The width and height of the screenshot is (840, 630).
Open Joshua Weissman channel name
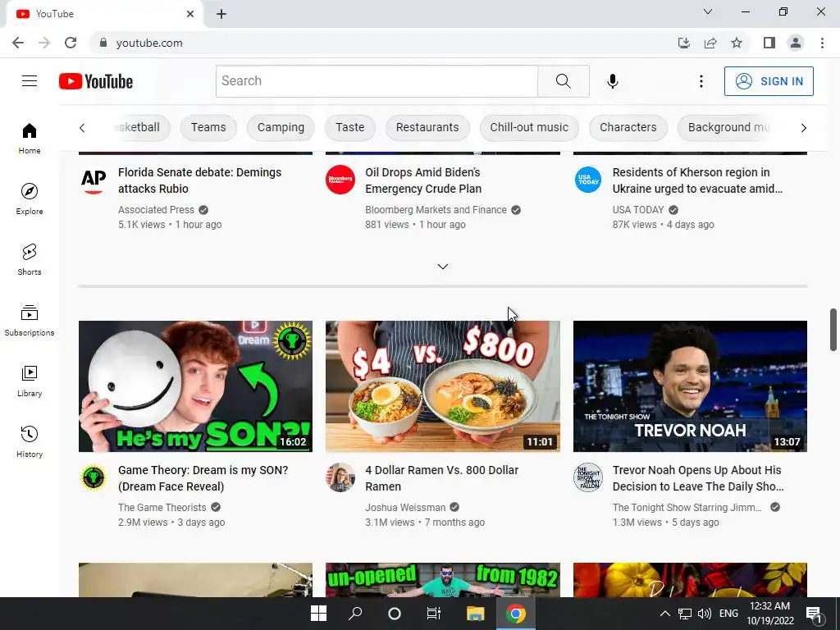(x=405, y=507)
